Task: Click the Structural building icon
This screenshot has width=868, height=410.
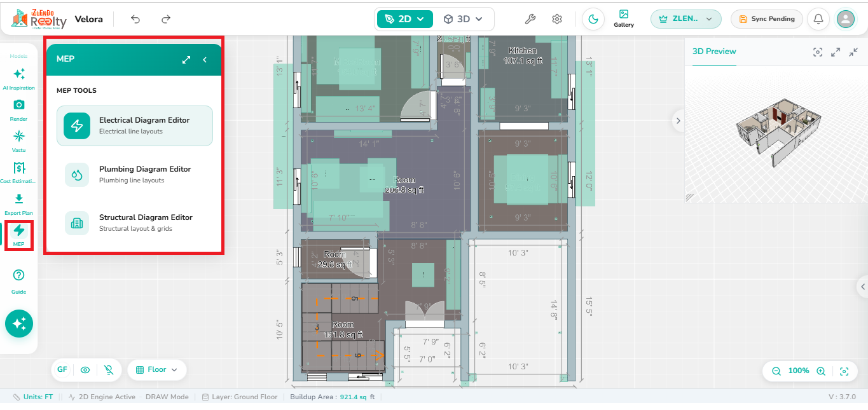Action: (77, 223)
